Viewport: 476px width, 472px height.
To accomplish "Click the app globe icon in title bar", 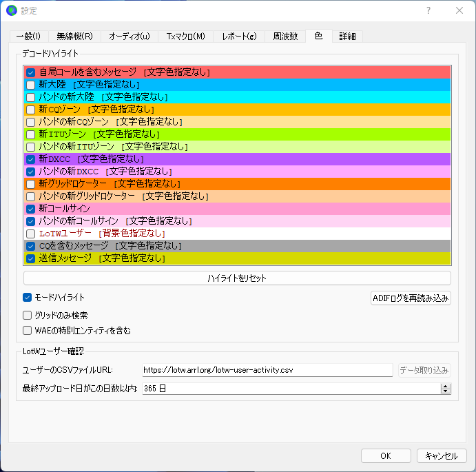I will click(x=12, y=10).
